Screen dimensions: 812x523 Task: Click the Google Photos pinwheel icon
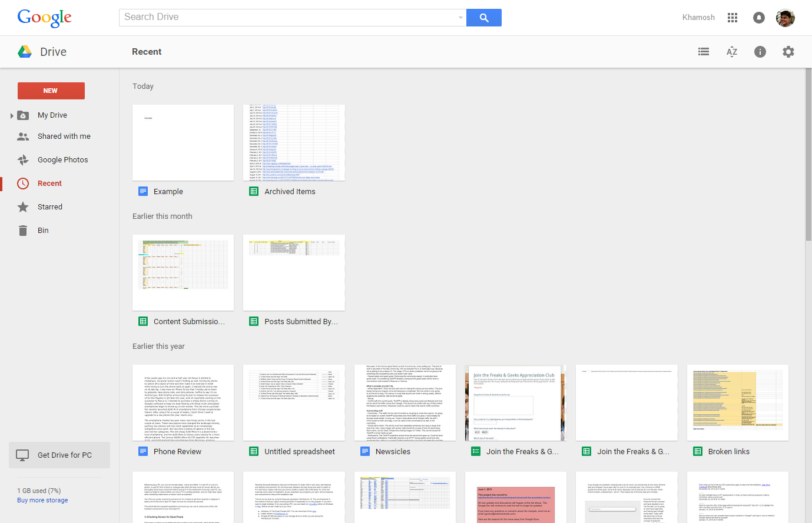click(x=23, y=160)
